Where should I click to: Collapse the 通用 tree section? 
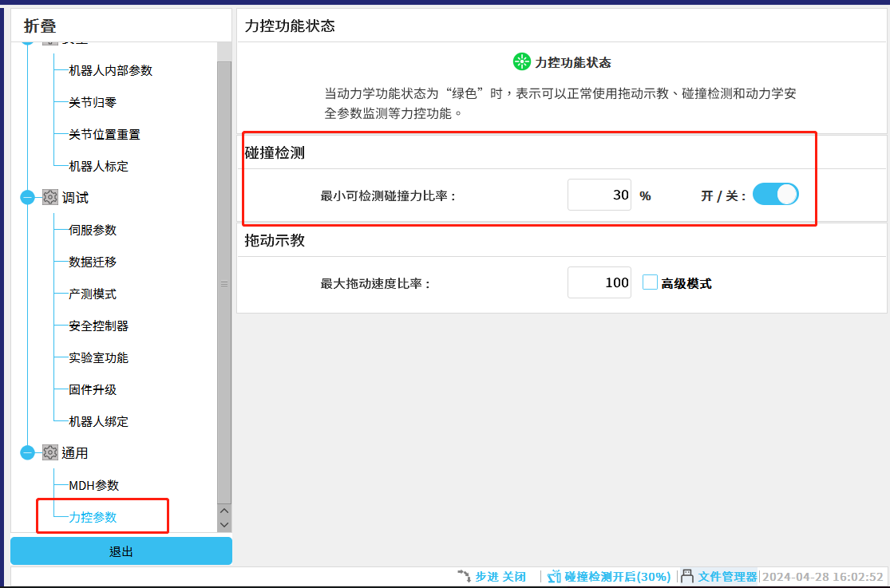point(28,452)
